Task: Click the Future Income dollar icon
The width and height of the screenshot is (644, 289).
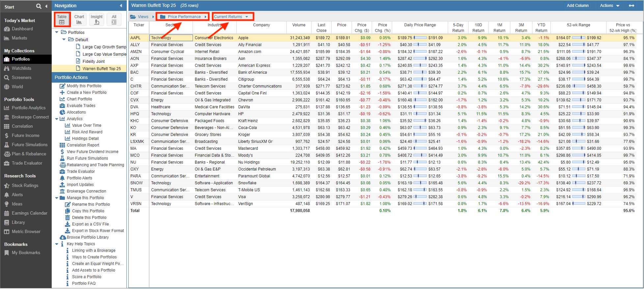Action: pyautogui.click(x=7, y=136)
